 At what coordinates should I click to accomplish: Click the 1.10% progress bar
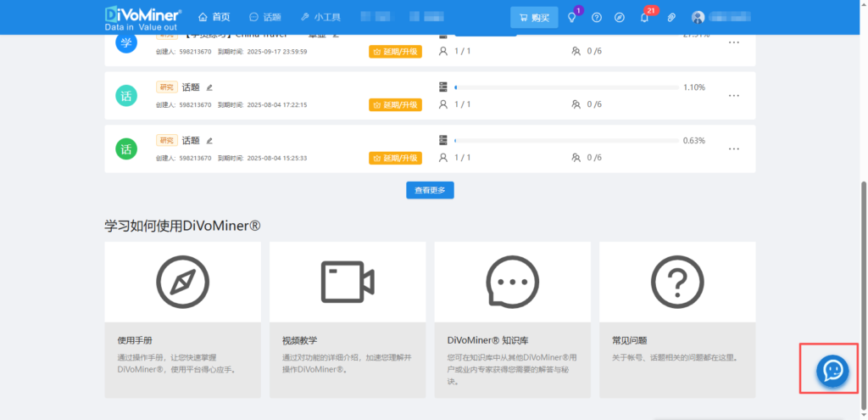pos(566,87)
